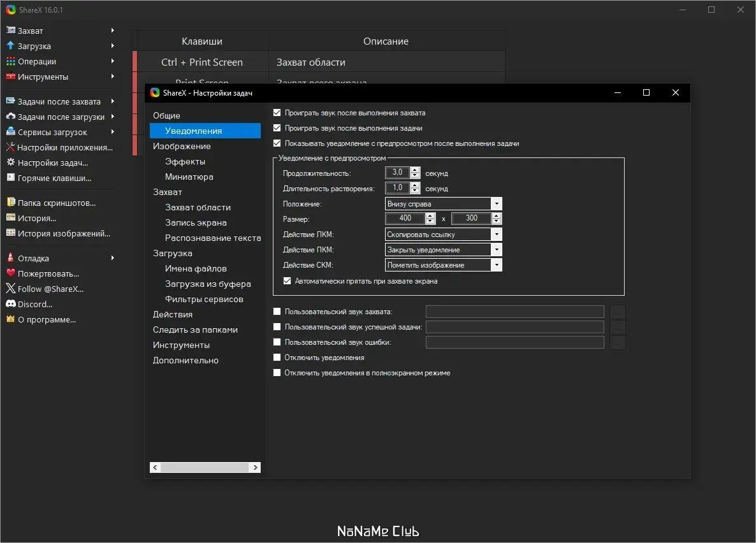
Task: Select Запись экрана in settings tree
Action: coord(196,223)
